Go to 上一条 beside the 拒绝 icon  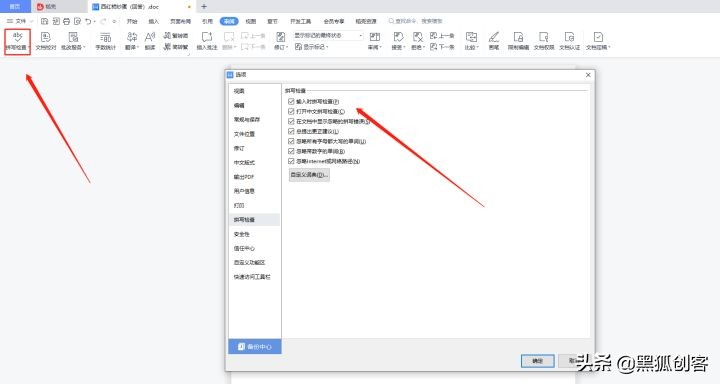click(x=442, y=35)
